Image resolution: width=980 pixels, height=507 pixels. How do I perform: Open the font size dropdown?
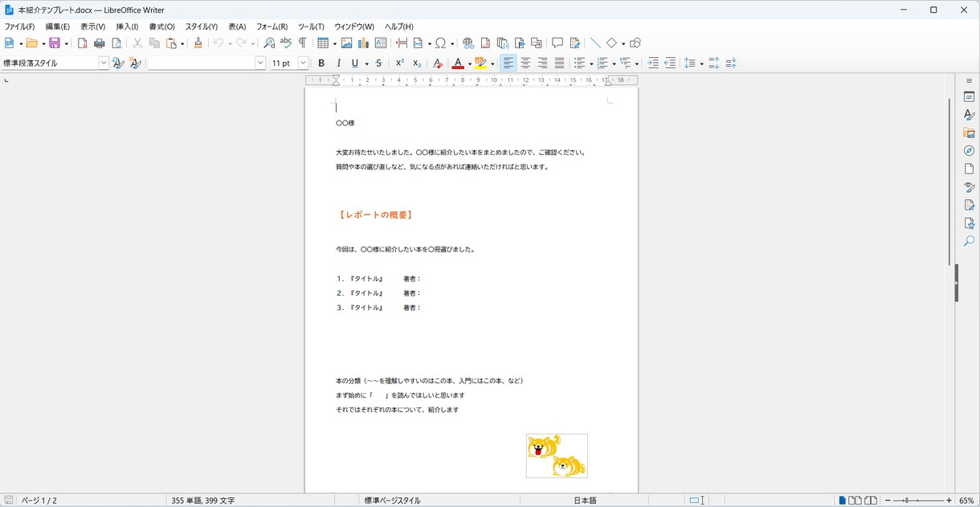pyautogui.click(x=303, y=63)
